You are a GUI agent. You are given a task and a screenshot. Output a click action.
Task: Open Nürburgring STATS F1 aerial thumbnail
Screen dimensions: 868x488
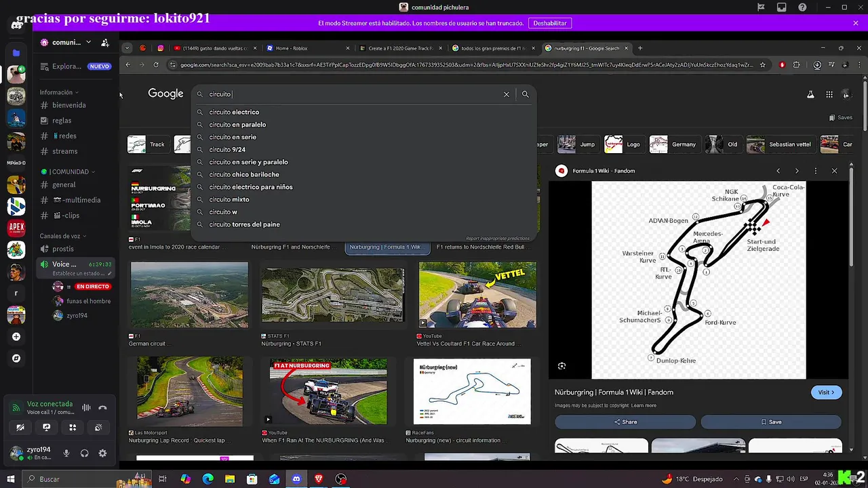tap(333, 295)
